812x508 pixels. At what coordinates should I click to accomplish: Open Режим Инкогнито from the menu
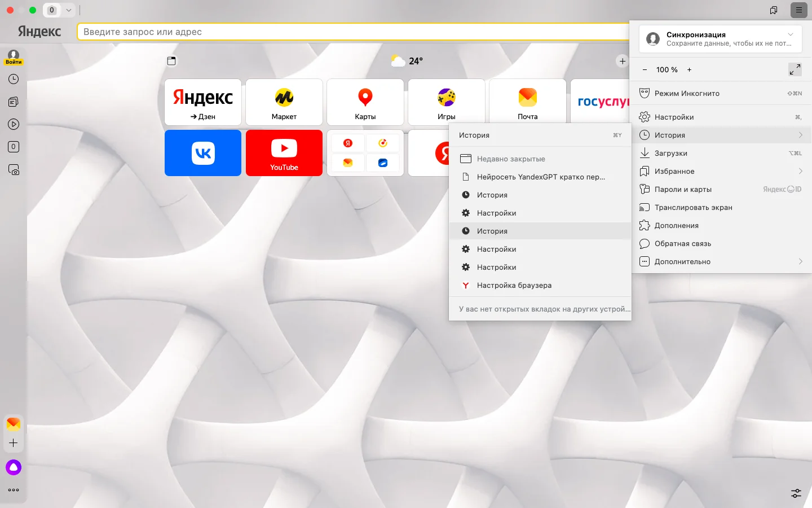tap(722, 94)
